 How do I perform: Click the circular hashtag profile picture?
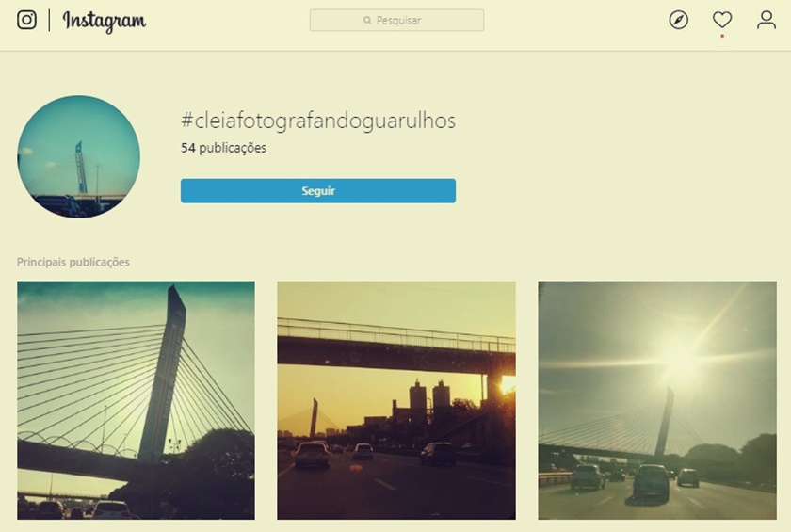(x=79, y=157)
